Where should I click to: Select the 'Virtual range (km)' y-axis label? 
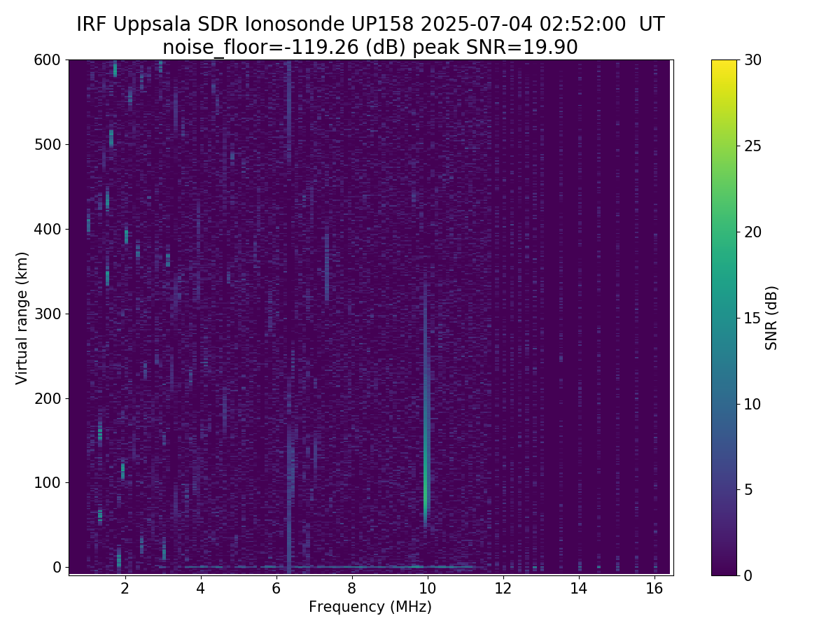pyautogui.click(x=22, y=318)
